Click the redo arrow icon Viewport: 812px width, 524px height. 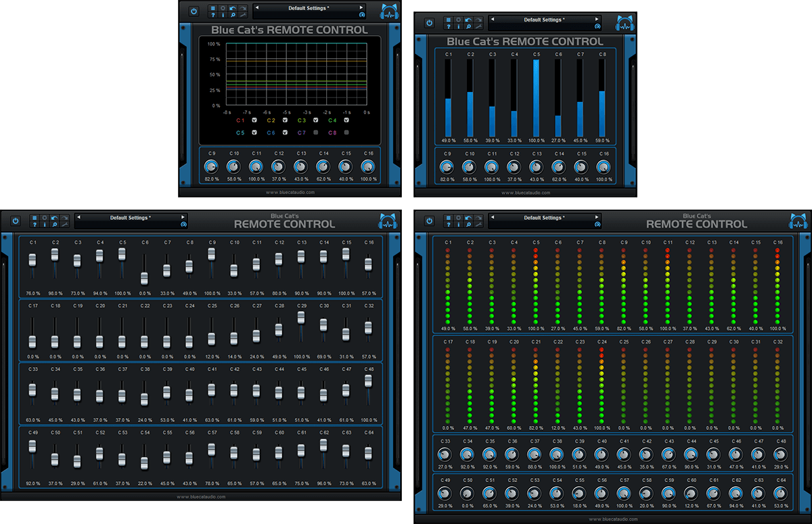243,7
